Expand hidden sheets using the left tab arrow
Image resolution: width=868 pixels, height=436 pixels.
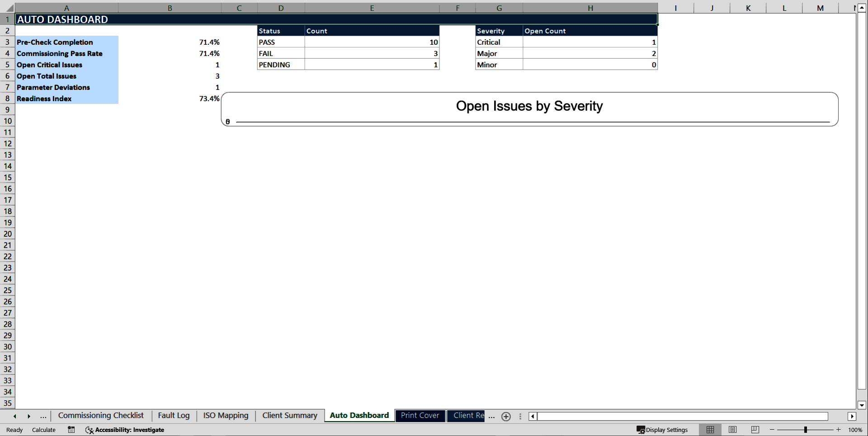tap(14, 416)
